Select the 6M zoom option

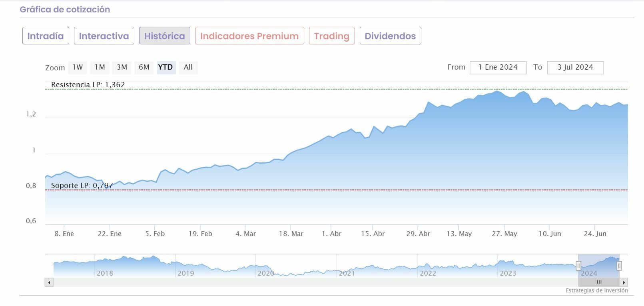(144, 67)
